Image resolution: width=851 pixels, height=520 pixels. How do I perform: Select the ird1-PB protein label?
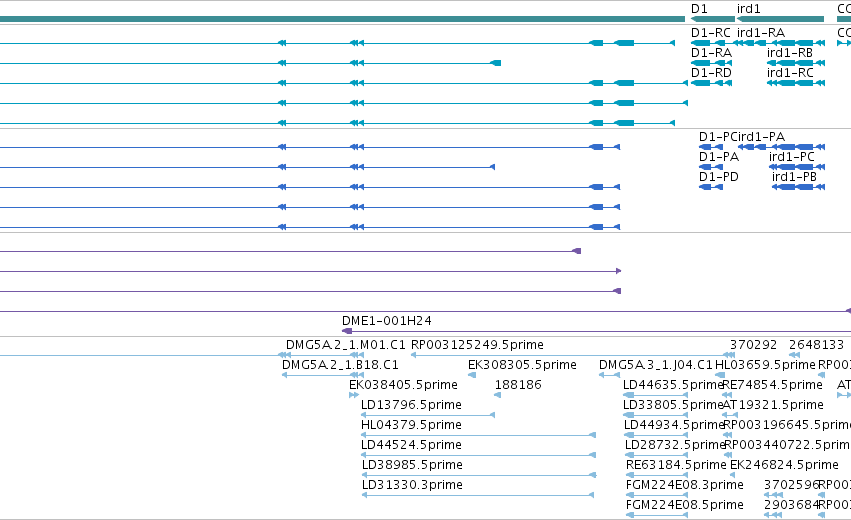(794, 177)
